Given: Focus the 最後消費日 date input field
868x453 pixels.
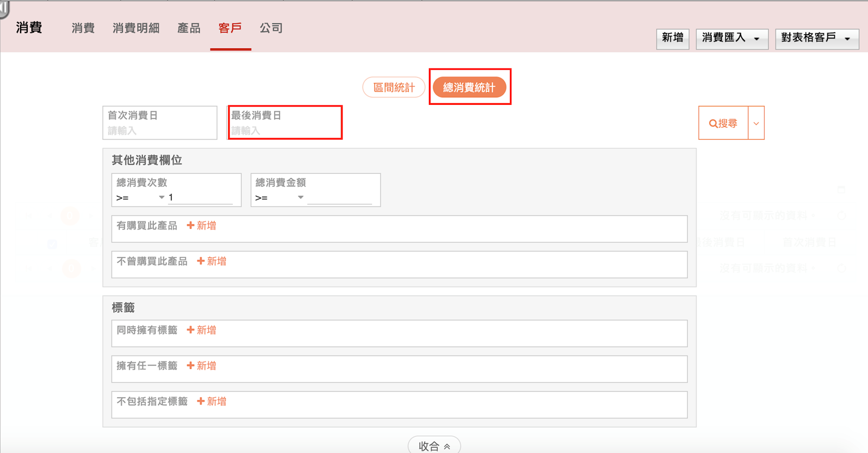Looking at the screenshot, I should (284, 130).
